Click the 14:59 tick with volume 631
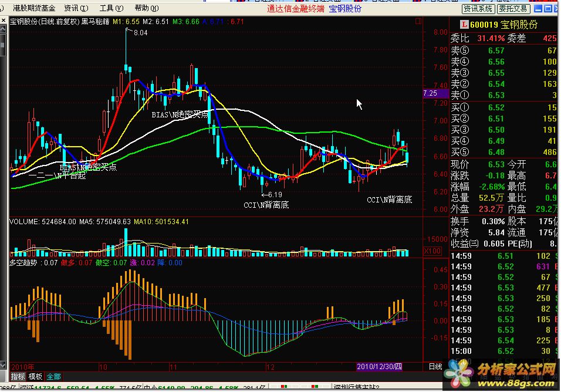The image size is (561, 392). [503, 267]
